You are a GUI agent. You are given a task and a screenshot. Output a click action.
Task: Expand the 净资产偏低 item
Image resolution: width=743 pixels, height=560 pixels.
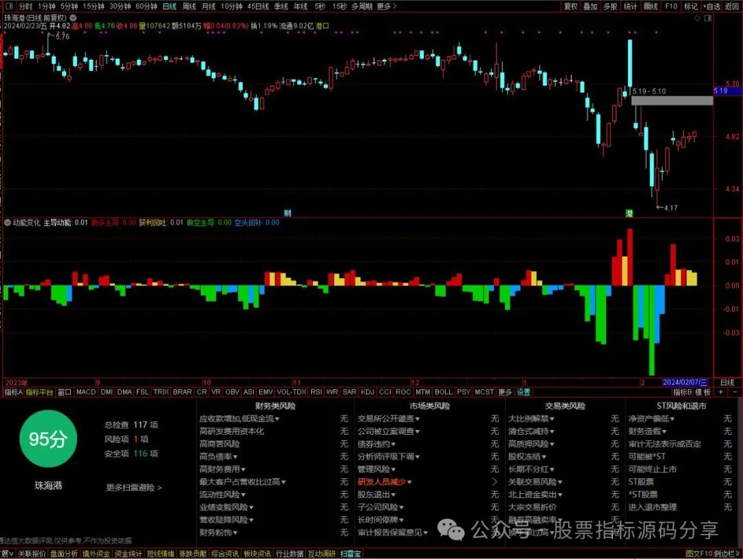point(652,418)
